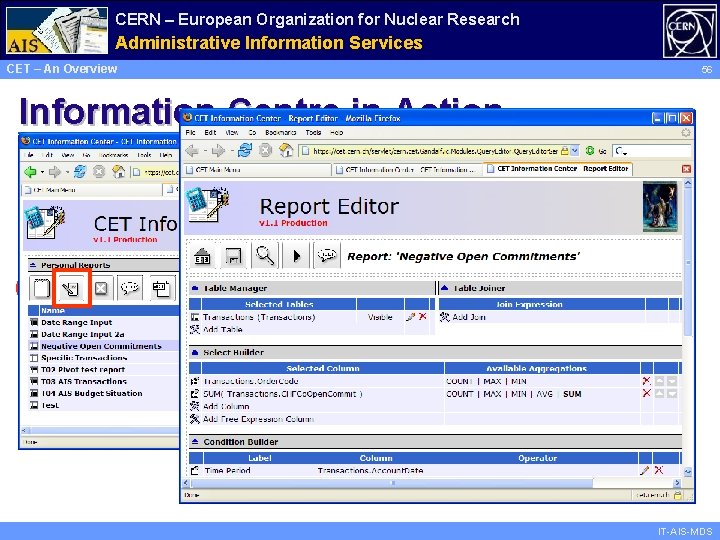
Task: Save the report with the floppy disk icon
Action: pos(234,256)
